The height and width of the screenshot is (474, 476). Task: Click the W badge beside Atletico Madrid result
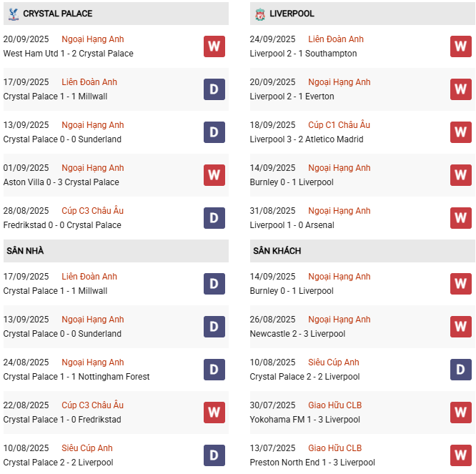click(460, 132)
